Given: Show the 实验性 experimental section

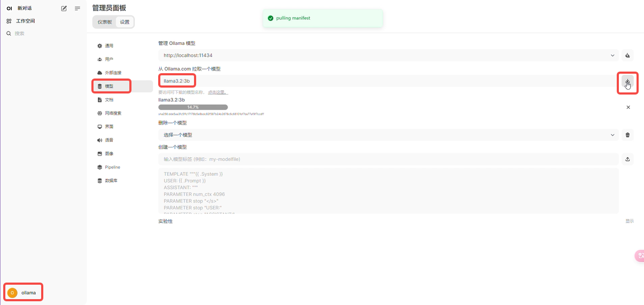Looking at the screenshot, I should point(630,221).
